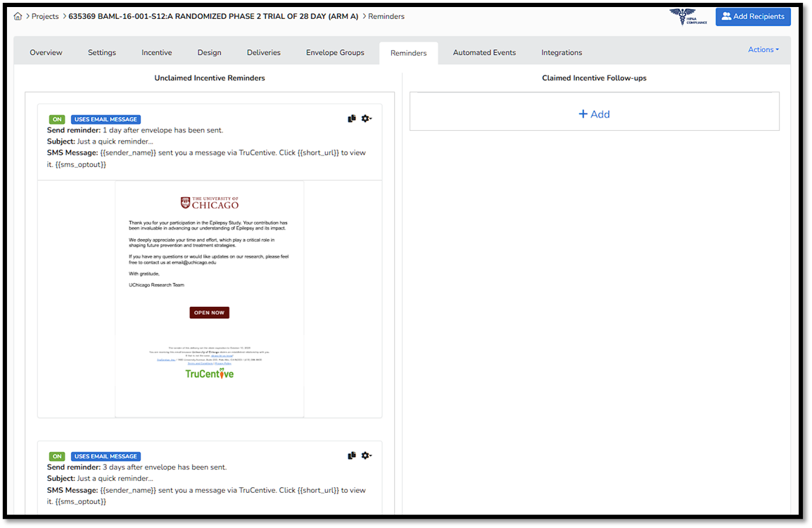Open the Actions dropdown menu

coord(763,50)
